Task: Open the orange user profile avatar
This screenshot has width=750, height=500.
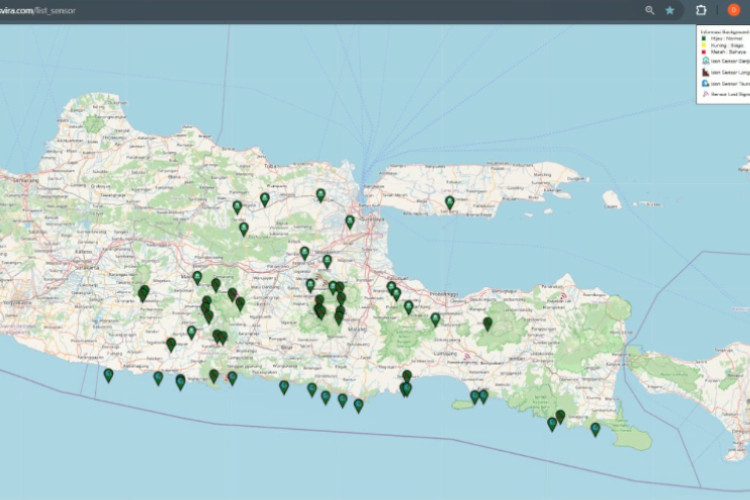Action: 733,10
